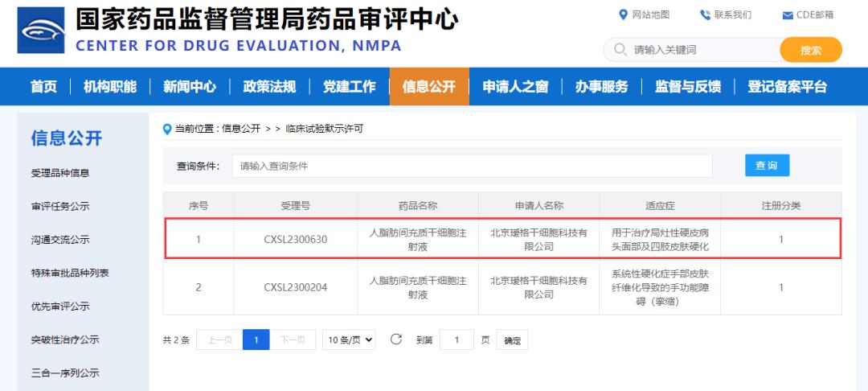868x391 pixels.
Task: Click the site map location pin icon
Action: pos(623,15)
